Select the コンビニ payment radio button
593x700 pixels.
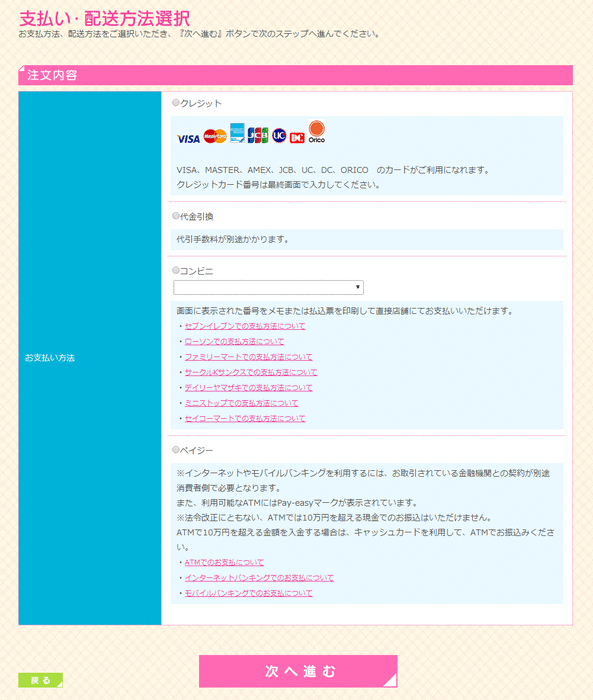(x=176, y=271)
